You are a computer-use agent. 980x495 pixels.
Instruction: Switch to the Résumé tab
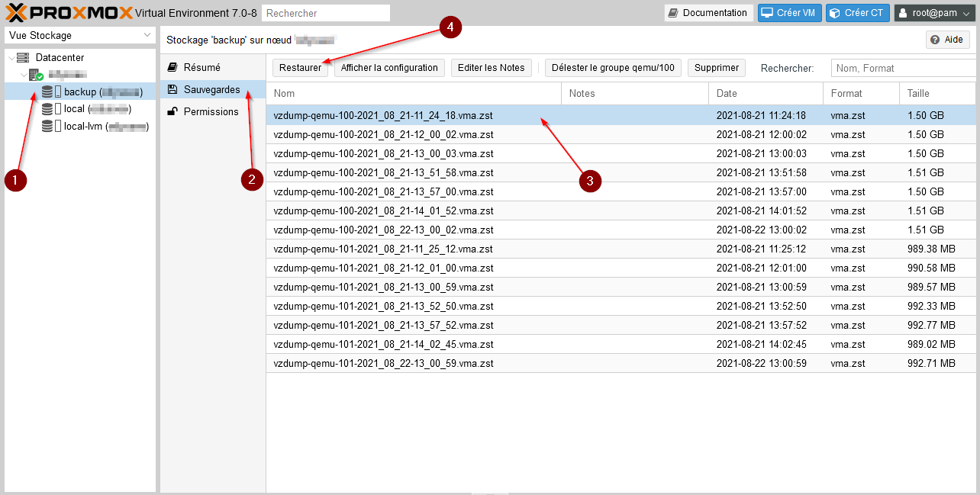click(x=201, y=68)
